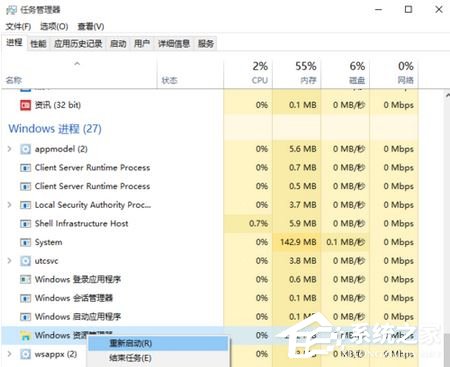This screenshot has height=367, width=450.
Task: Switch to the 进程 tab
Action: (x=14, y=43)
